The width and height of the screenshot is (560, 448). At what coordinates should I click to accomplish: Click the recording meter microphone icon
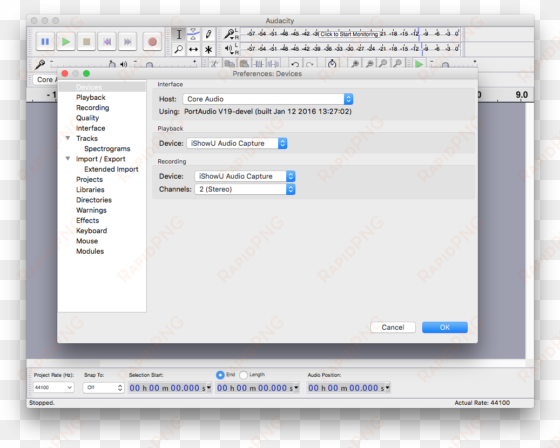coord(229,34)
